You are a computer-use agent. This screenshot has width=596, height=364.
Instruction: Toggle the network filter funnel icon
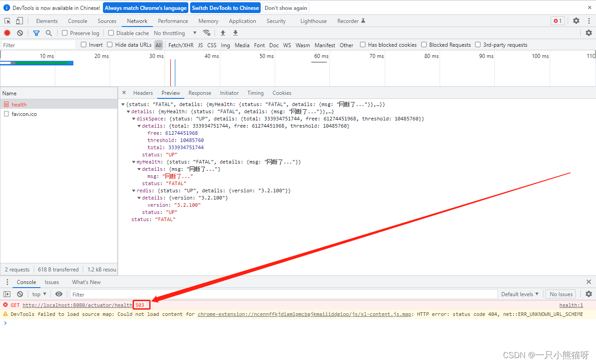[36, 33]
